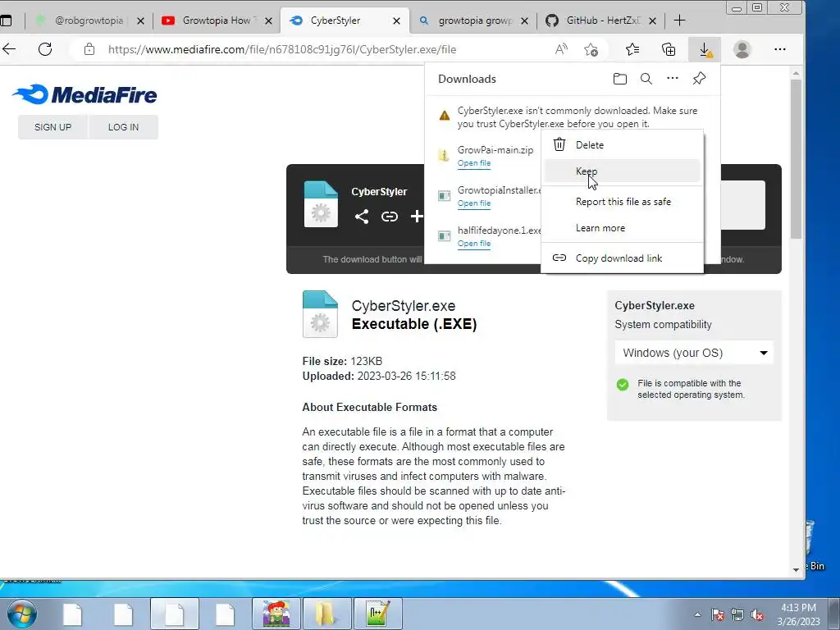
Task: Open the Collections icon
Action: point(669,49)
